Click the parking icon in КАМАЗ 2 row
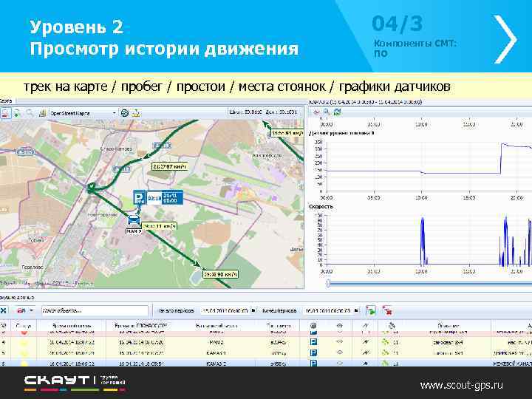Screen dimensions: 532x399 click(x=313, y=364)
